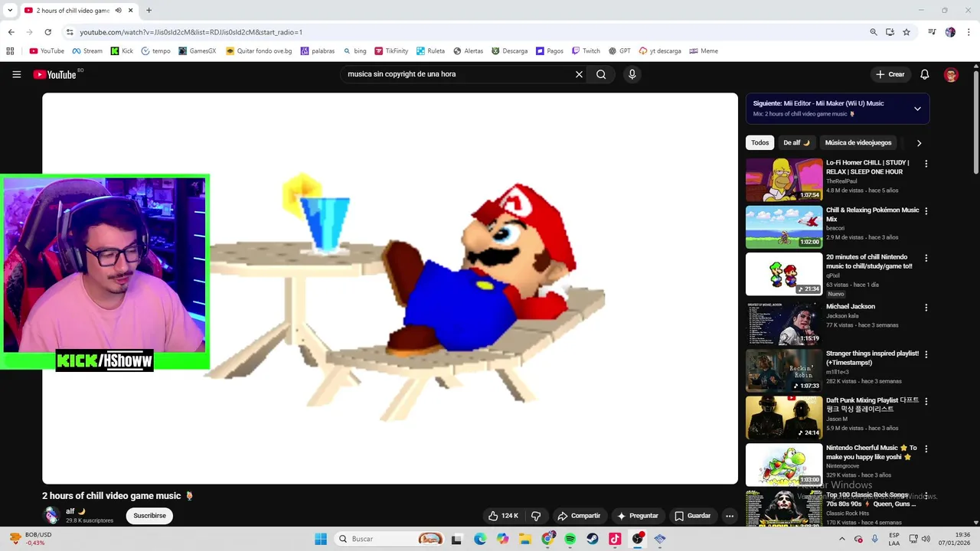Open Chrome apps grid bookmark
Viewport: 980px width, 551px height.
tap(10, 51)
